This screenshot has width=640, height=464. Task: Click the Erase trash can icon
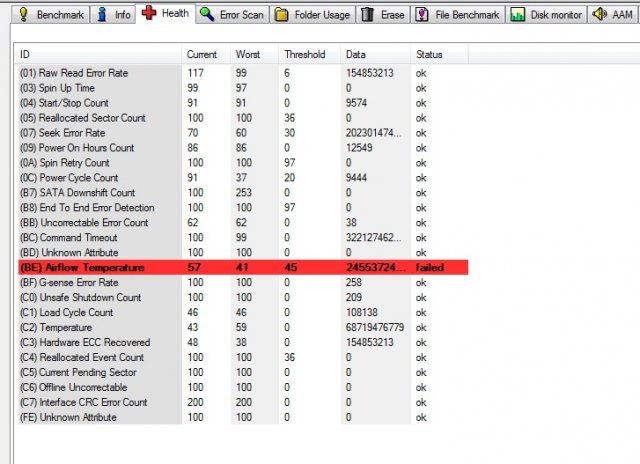pyautogui.click(x=368, y=15)
